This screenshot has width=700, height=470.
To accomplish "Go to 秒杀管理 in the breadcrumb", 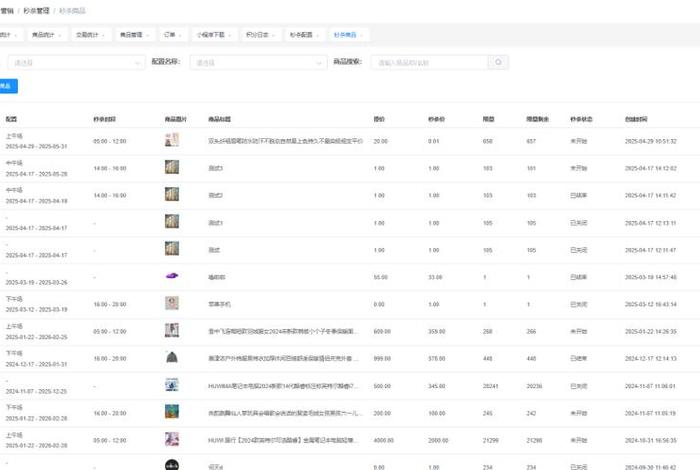I will click(x=36, y=11).
